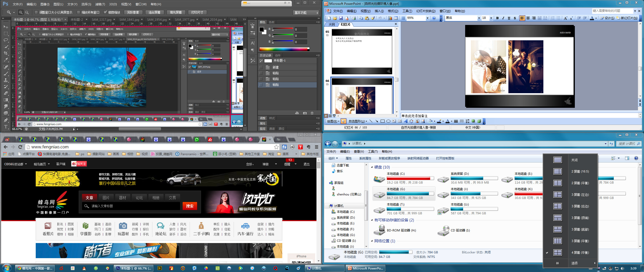
Task: Toggle snapshot brush source box beside 未标题-1 in History
Action: (261, 61)
